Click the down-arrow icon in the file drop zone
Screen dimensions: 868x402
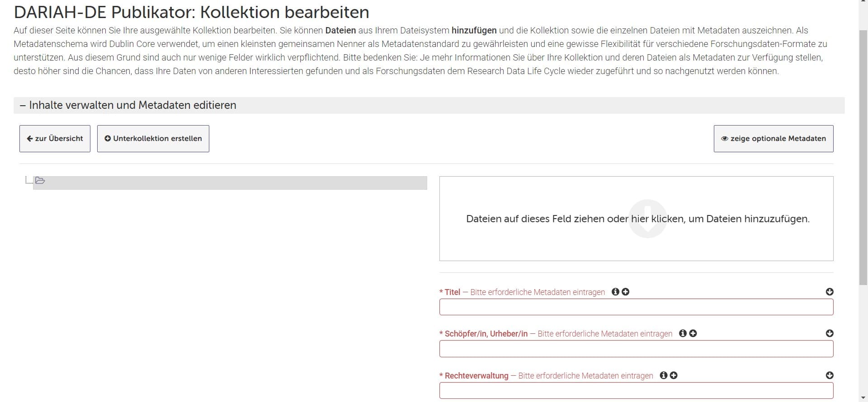point(647,219)
